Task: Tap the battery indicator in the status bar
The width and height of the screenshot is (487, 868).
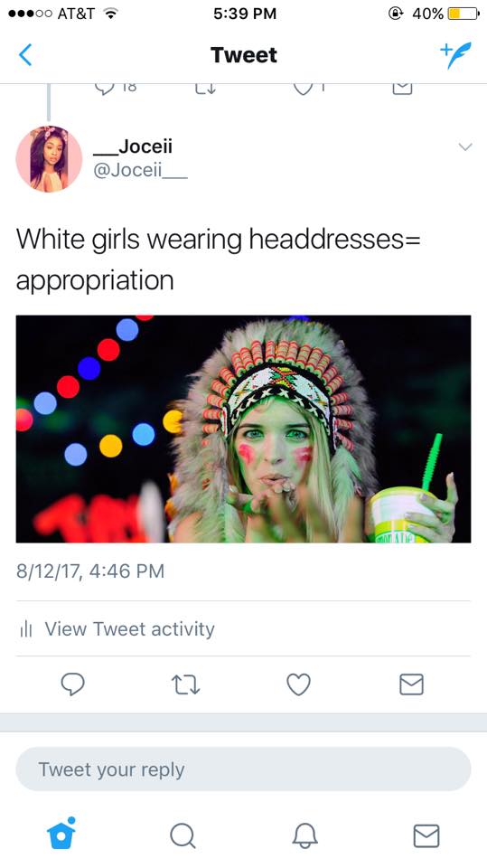Action: [464, 14]
